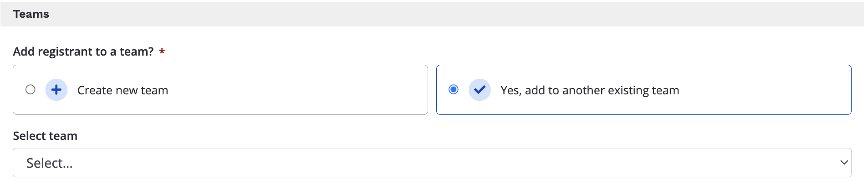The width and height of the screenshot is (868, 196).
Task: Choose the add to another existing team card
Action: pos(644,90)
